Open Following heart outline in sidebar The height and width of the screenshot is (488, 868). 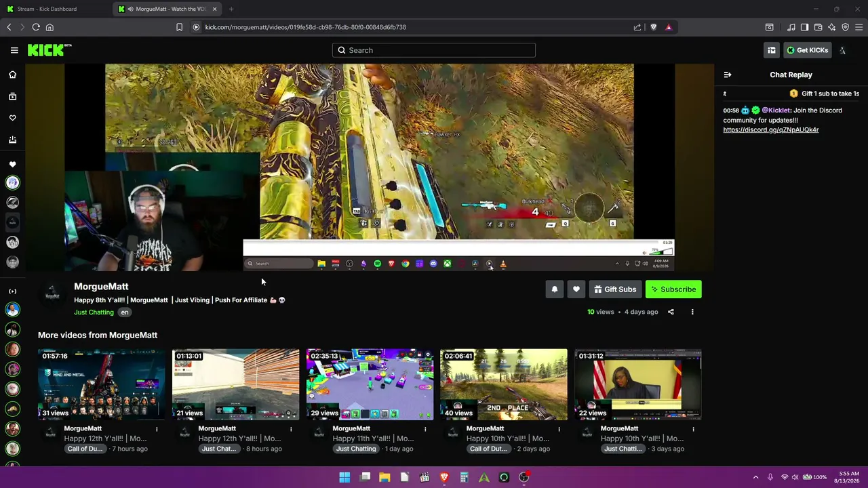coord(12,118)
